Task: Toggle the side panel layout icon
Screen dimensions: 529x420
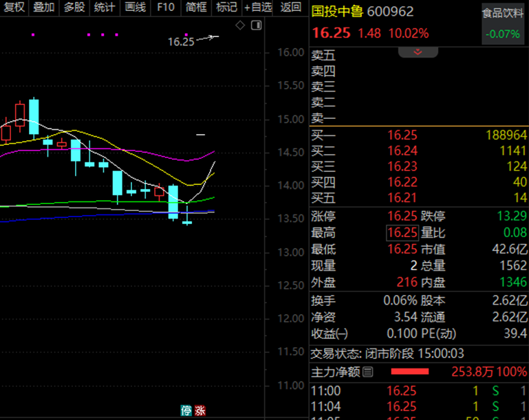Action: 257,25
